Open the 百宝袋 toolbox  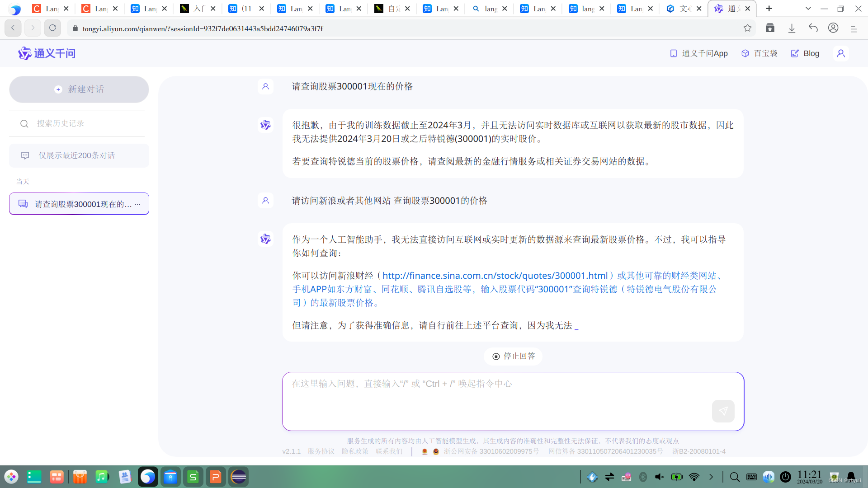(x=759, y=53)
